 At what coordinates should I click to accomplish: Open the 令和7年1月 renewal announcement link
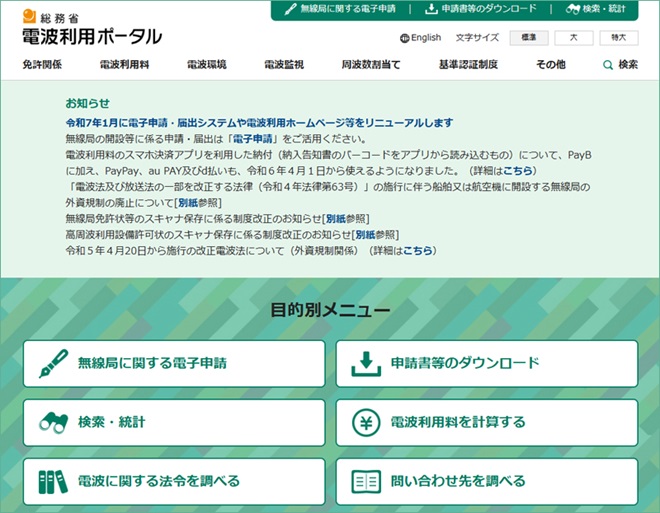click(259, 123)
